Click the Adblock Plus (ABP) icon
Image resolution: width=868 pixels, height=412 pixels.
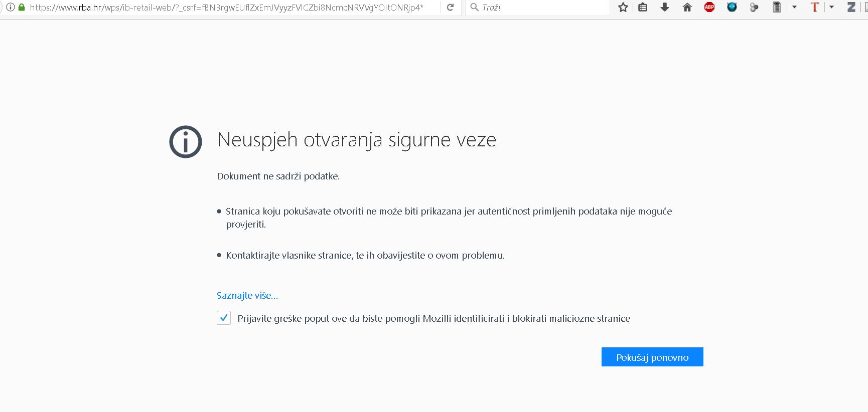pyautogui.click(x=709, y=8)
